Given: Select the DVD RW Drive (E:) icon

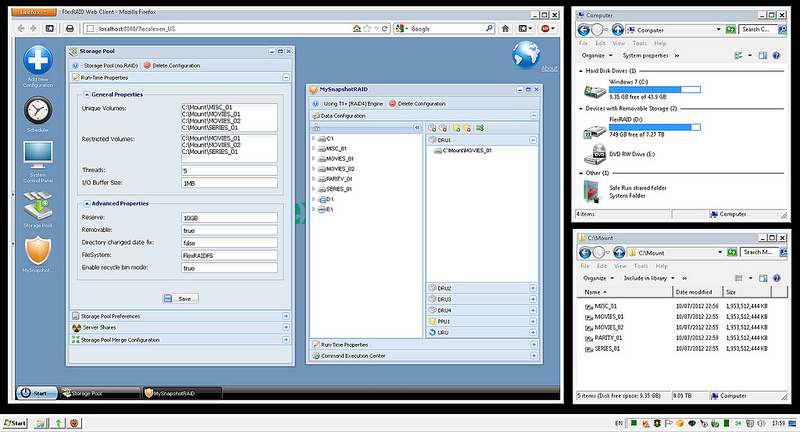Looking at the screenshot, I should click(594, 154).
